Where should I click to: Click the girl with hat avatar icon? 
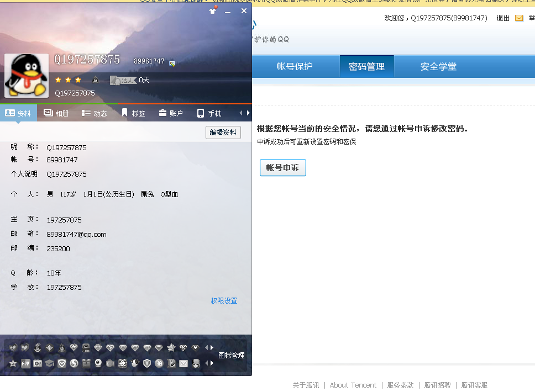(196, 363)
